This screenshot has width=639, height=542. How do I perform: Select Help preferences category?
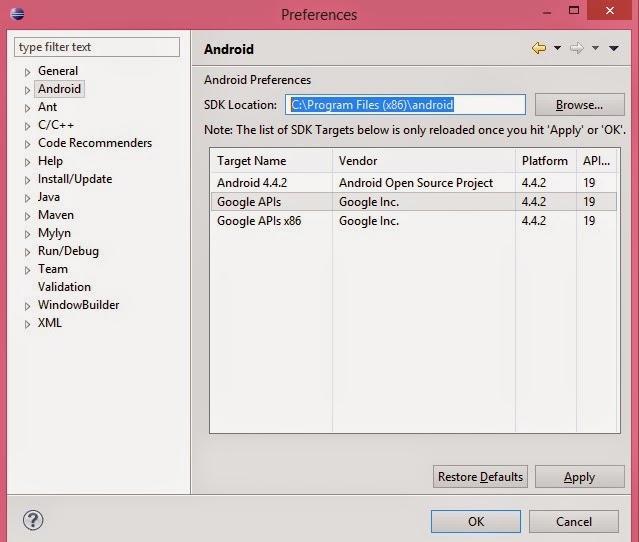51,161
